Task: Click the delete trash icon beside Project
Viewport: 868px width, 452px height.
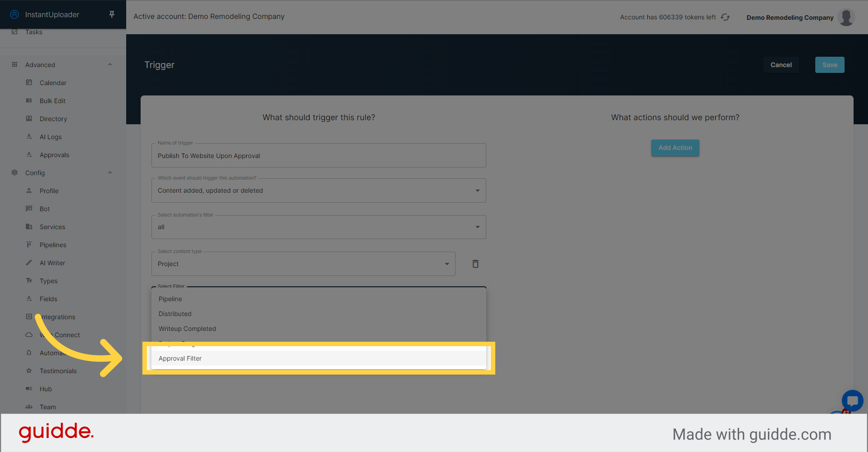Action: point(475,263)
